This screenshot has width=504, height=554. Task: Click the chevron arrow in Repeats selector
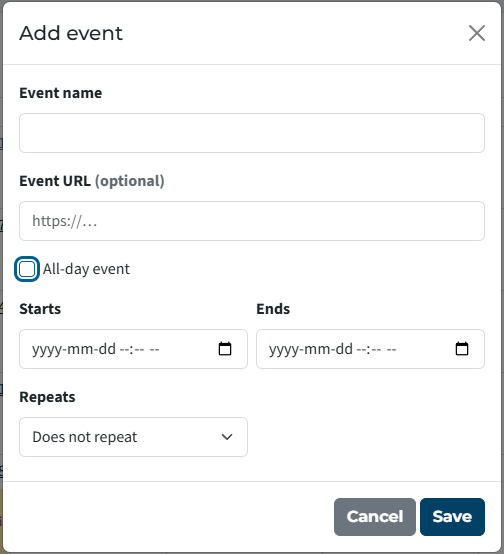pyautogui.click(x=227, y=437)
